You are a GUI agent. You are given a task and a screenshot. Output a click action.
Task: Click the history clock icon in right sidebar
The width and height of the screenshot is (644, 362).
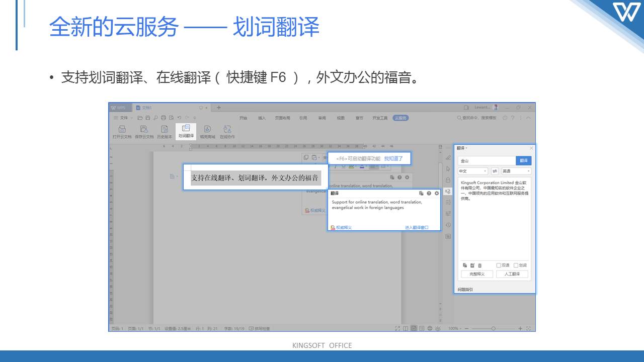[x=448, y=225]
